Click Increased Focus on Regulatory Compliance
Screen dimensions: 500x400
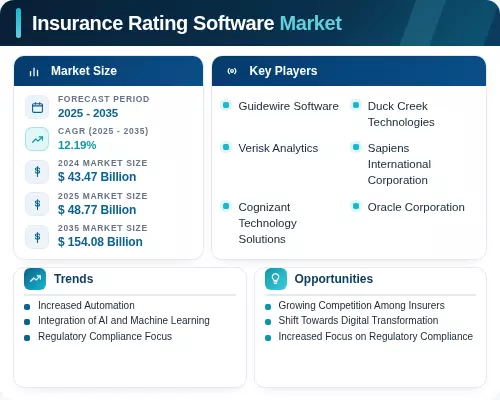click(x=376, y=336)
